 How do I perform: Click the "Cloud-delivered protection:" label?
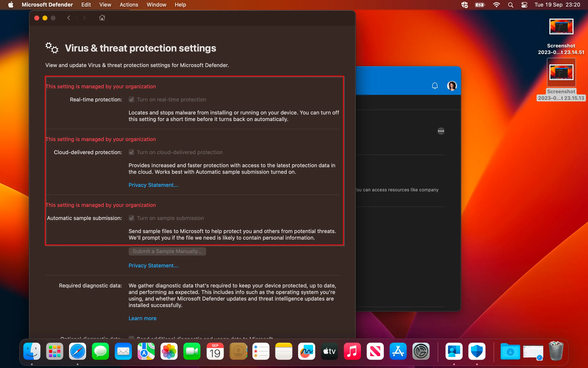88,152
